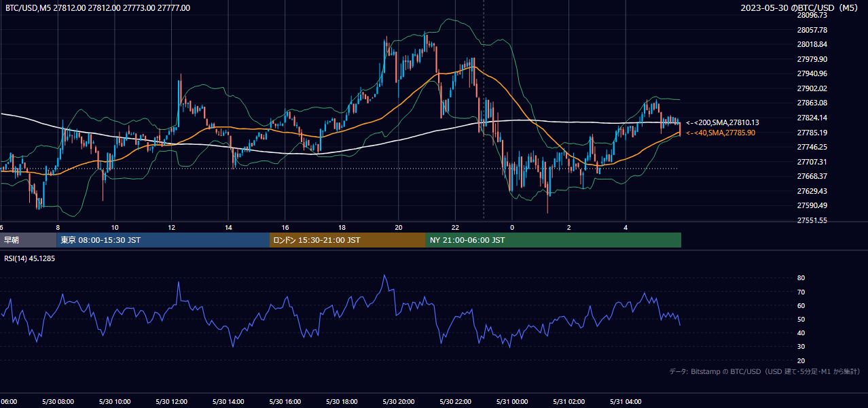Click RSI scale level 30
Viewport: 868px width, 408px height.
coord(801,347)
